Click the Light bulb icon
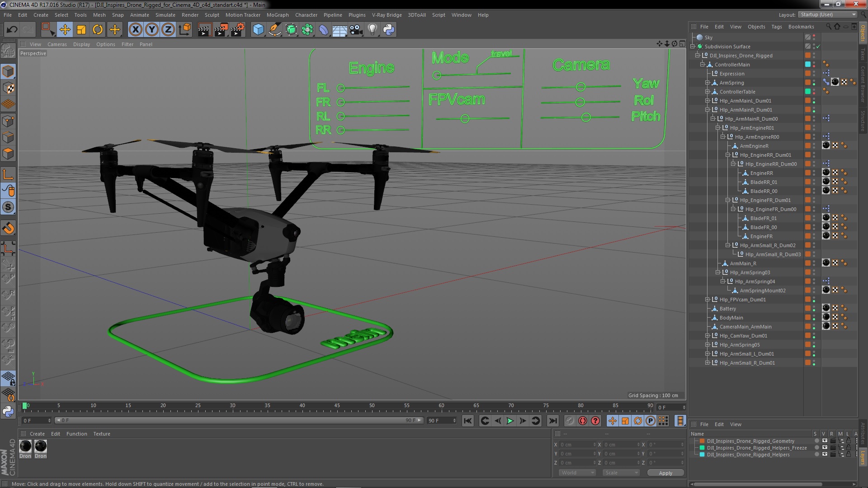The image size is (868, 488). coord(373,30)
